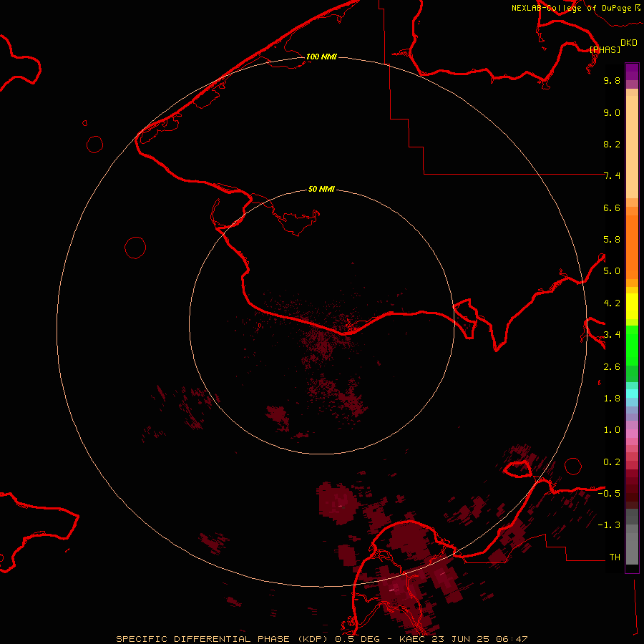Click the 9.8 value on the color scale
The image size is (644, 644).
point(612,80)
